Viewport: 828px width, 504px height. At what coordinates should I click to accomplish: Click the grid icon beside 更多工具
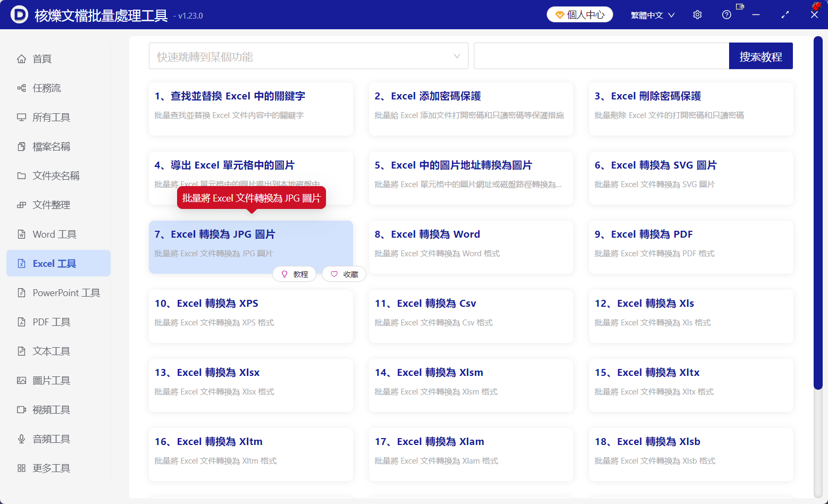pyautogui.click(x=21, y=468)
